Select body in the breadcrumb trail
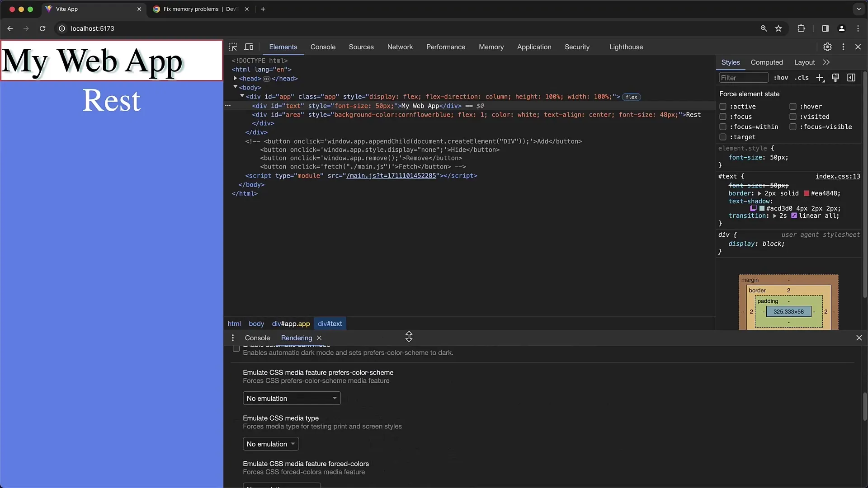This screenshot has width=868, height=488. 256,324
